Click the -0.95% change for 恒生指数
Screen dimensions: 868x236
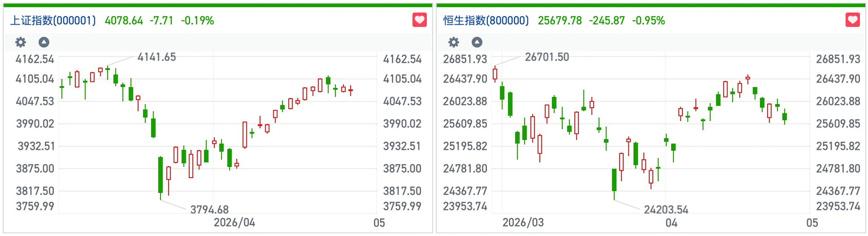pos(648,21)
